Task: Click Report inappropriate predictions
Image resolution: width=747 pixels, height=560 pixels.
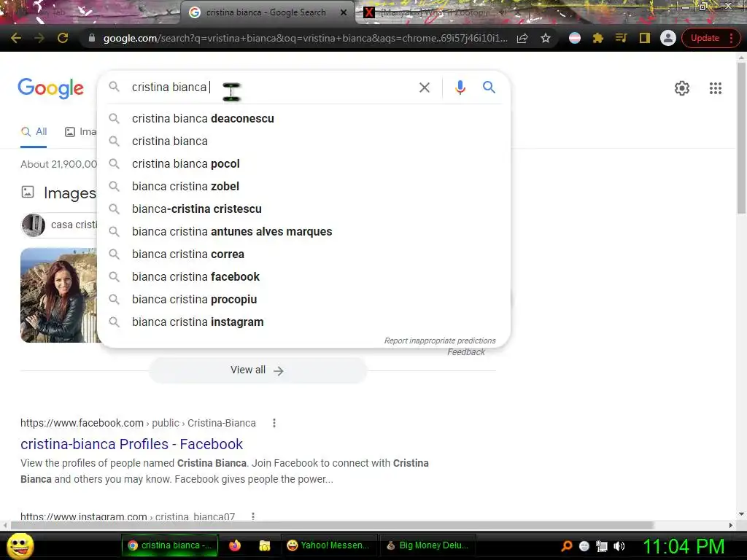Action: pos(440,341)
